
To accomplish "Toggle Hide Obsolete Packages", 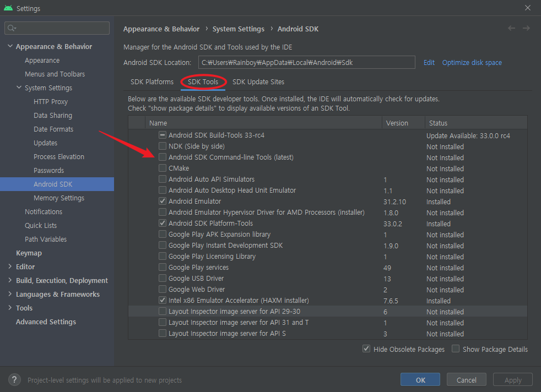I will 366,349.
